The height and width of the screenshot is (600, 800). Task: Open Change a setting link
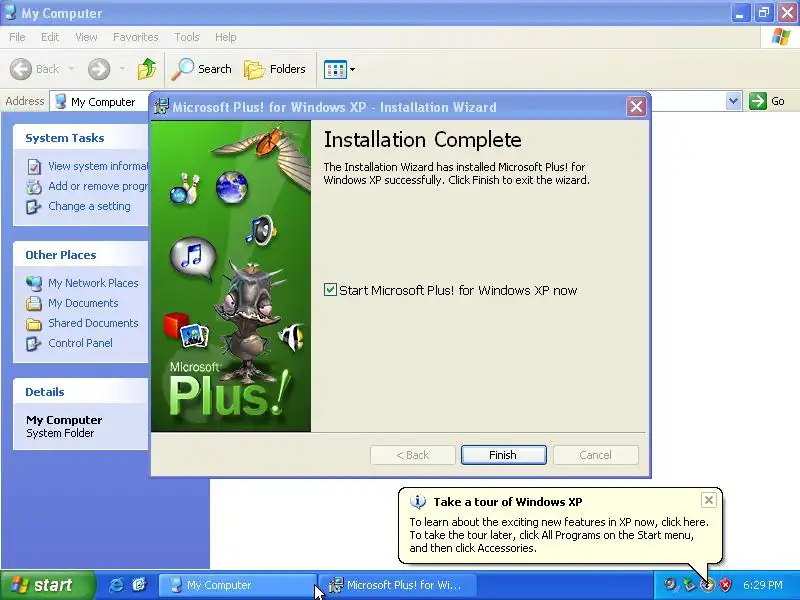click(89, 206)
